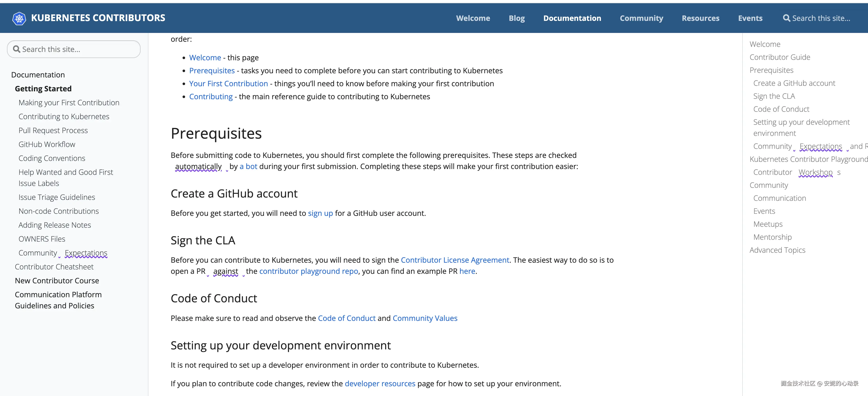
Task: Click the sidebar search magnifier icon
Action: 16,49
